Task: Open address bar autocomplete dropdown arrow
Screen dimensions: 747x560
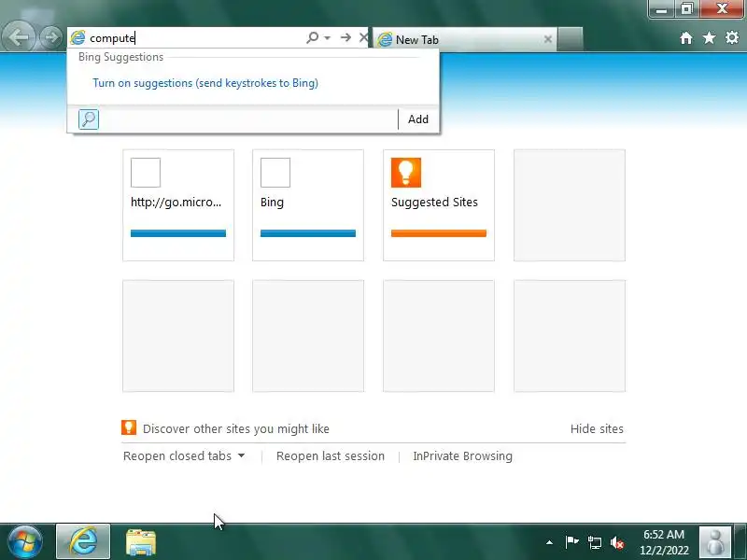Action: pos(328,37)
